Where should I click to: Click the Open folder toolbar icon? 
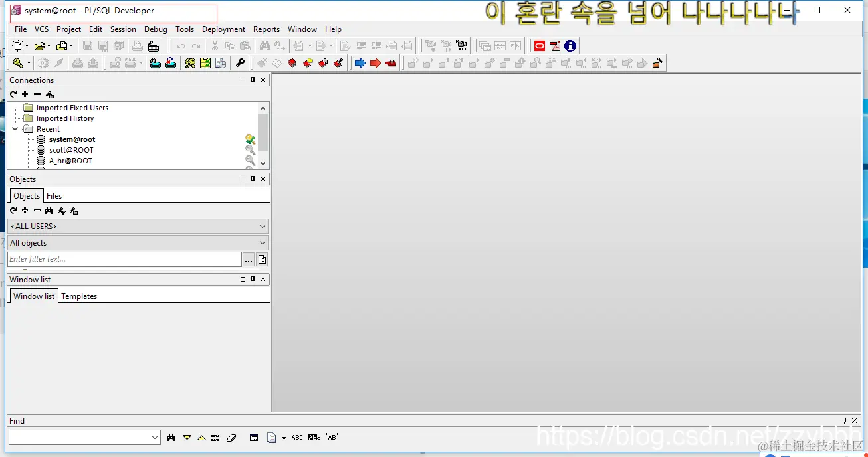coord(40,46)
